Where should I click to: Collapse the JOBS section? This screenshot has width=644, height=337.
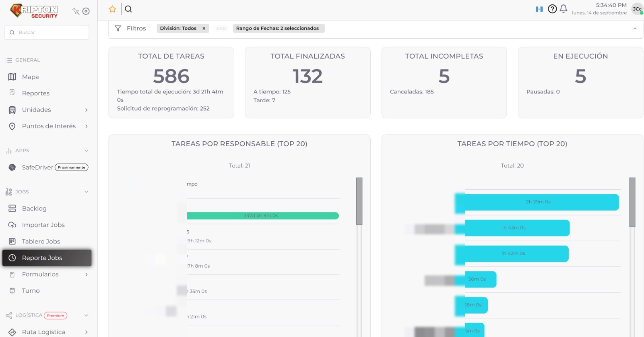point(87,192)
